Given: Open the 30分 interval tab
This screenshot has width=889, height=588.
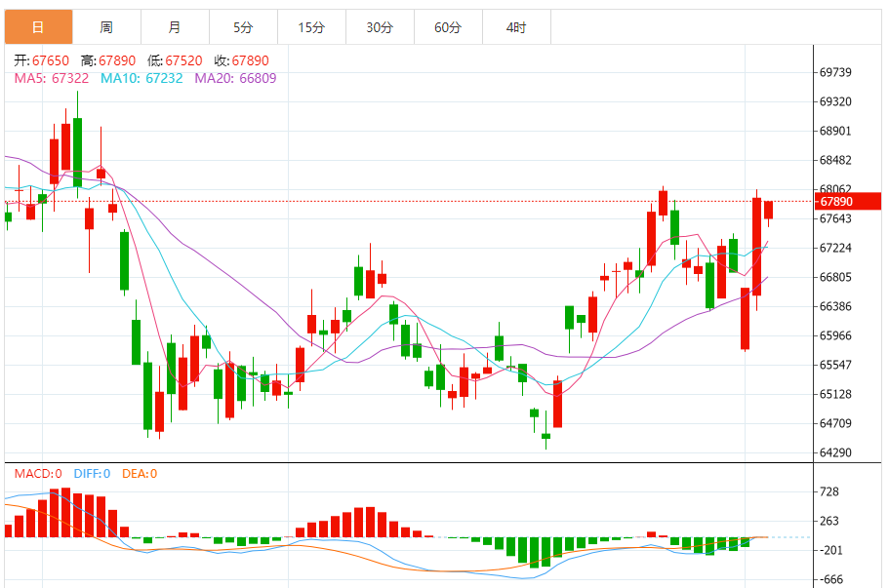Looking at the screenshot, I should pos(380,26).
